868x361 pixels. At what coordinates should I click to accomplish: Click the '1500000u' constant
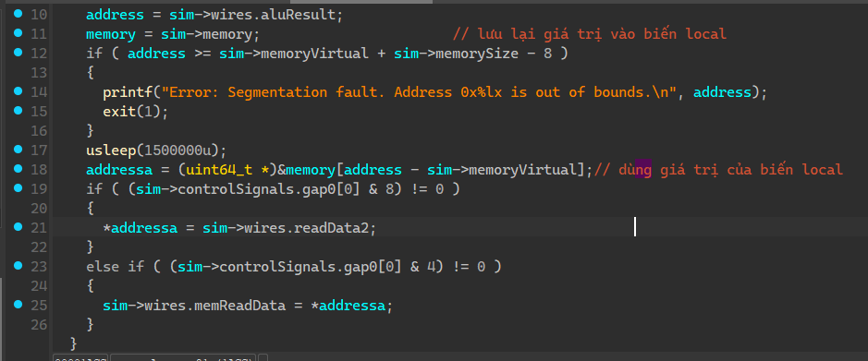[177, 150]
